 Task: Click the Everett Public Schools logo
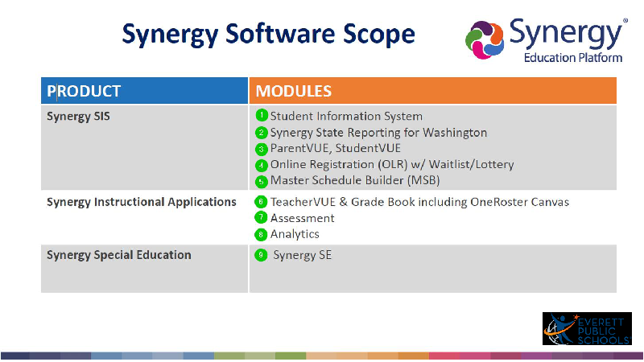(587, 329)
